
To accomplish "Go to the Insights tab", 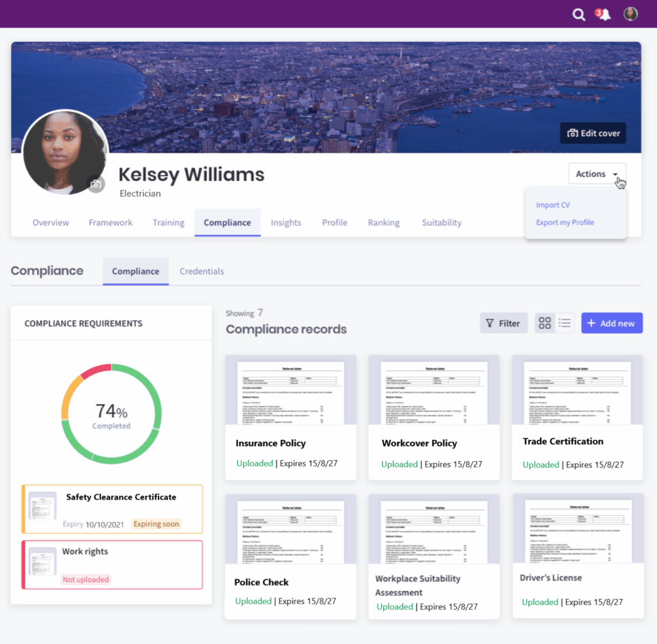I will point(286,223).
